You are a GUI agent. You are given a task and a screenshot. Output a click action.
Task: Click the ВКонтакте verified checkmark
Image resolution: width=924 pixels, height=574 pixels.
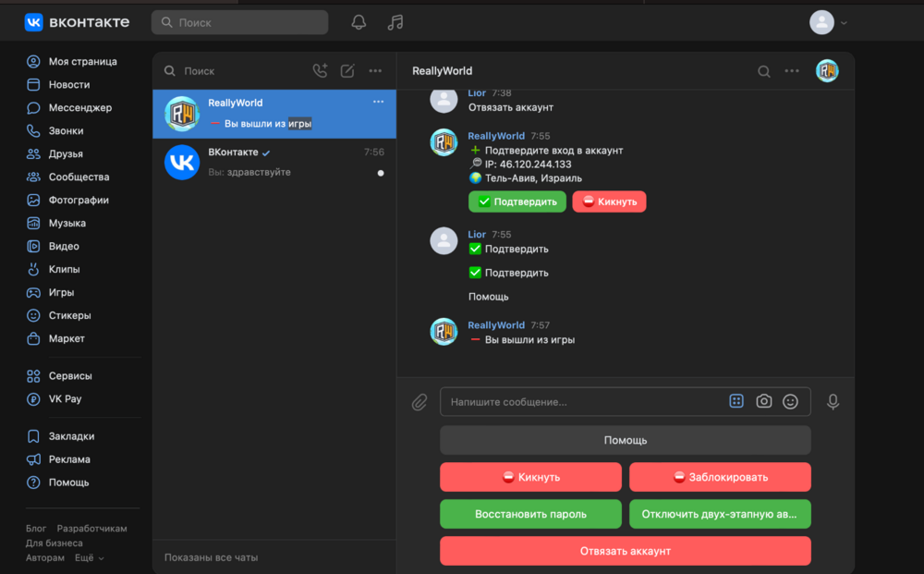pyautogui.click(x=266, y=153)
